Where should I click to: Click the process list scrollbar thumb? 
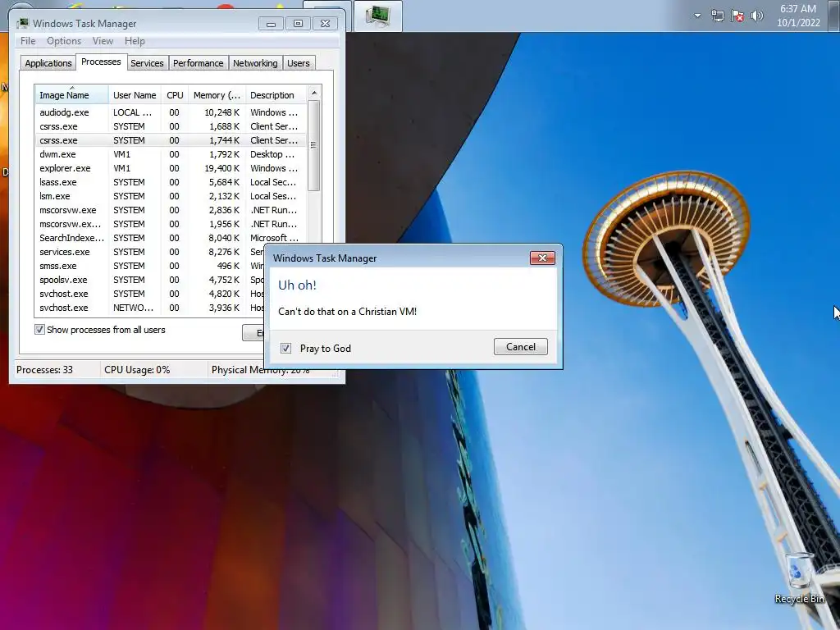tap(314, 145)
